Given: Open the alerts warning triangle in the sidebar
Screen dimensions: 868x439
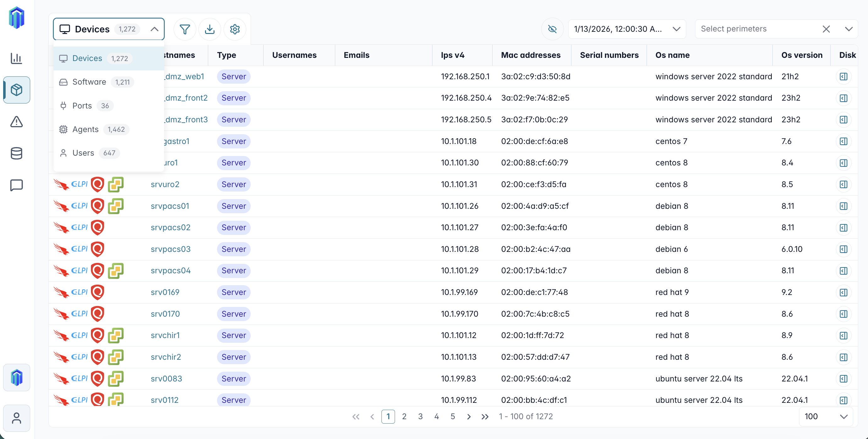Looking at the screenshot, I should pyautogui.click(x=16, y=122).
